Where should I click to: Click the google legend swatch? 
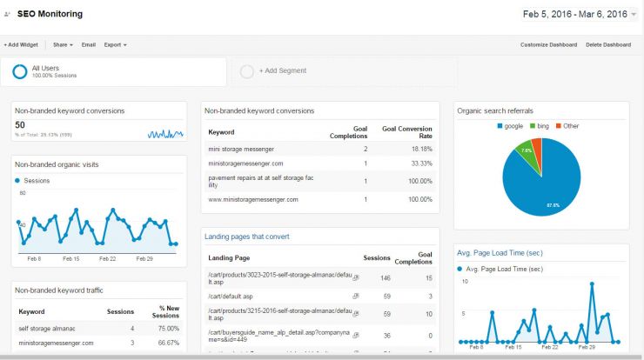tap(500, 126)
